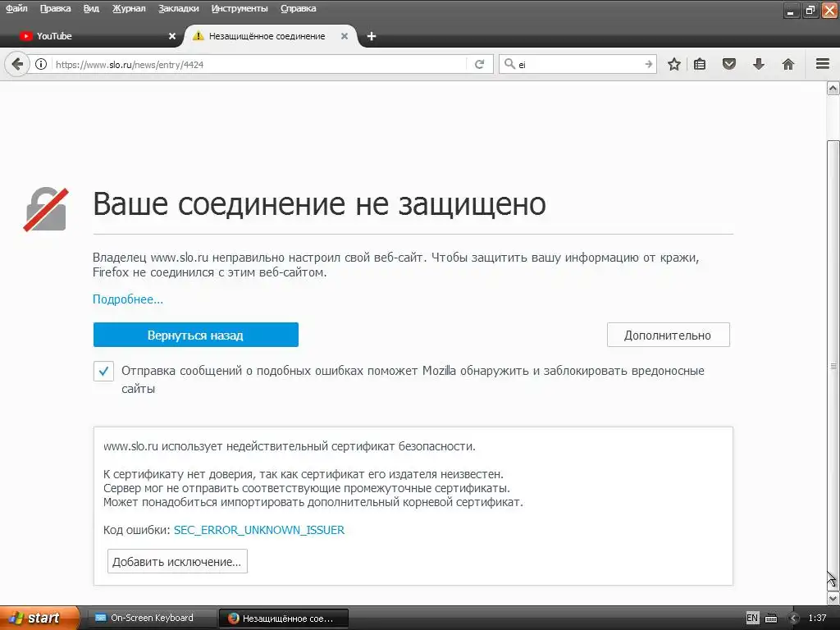Click the taskbar clock 1:37

pyautogui.click(x=818, y=618)
